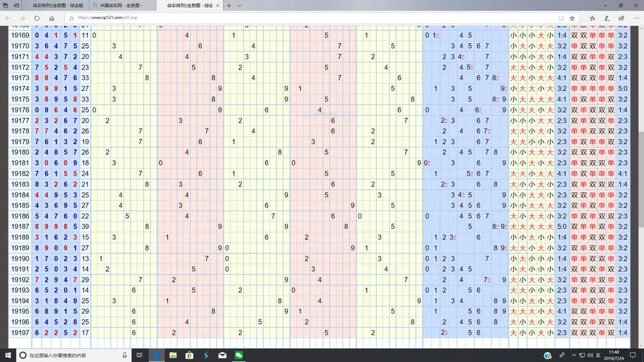
Task: Open the network status tray icon
Action: point(582,356)
